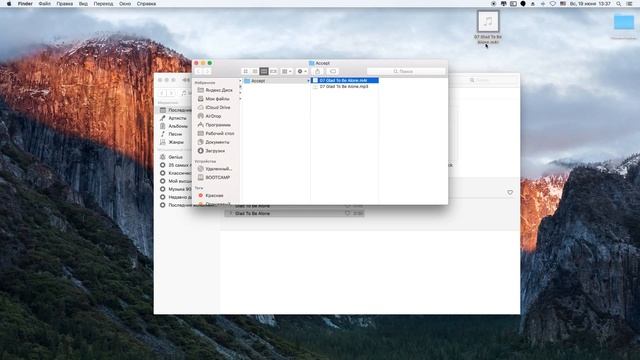Go back in Finder window
Viewport: 640px width, 360px height.
pos(199,71)
